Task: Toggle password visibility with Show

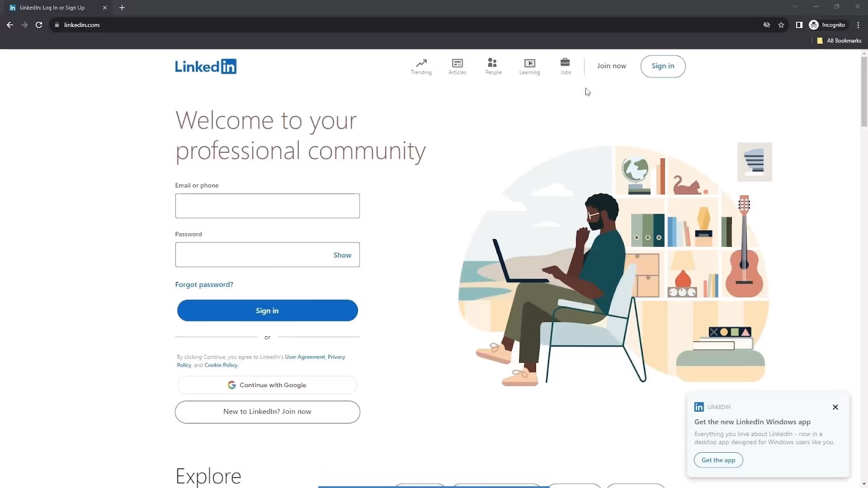Action: (x=342, y=255)
